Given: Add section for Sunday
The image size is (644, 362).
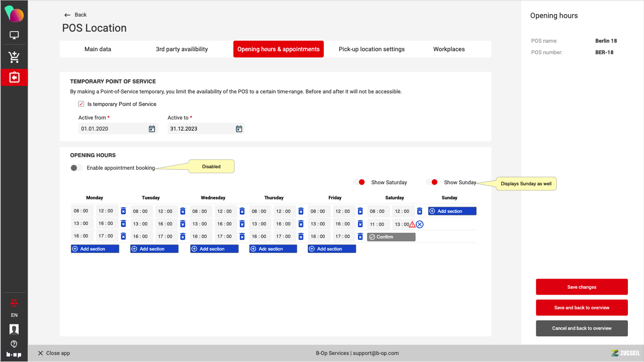Looking at the screenshot, I should (452, 211).
